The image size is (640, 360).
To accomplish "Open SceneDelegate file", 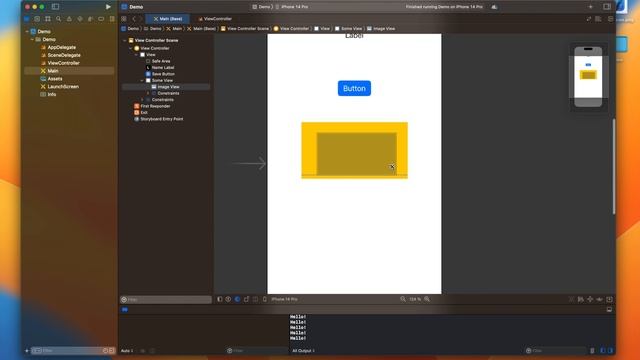I will [64, 55].
